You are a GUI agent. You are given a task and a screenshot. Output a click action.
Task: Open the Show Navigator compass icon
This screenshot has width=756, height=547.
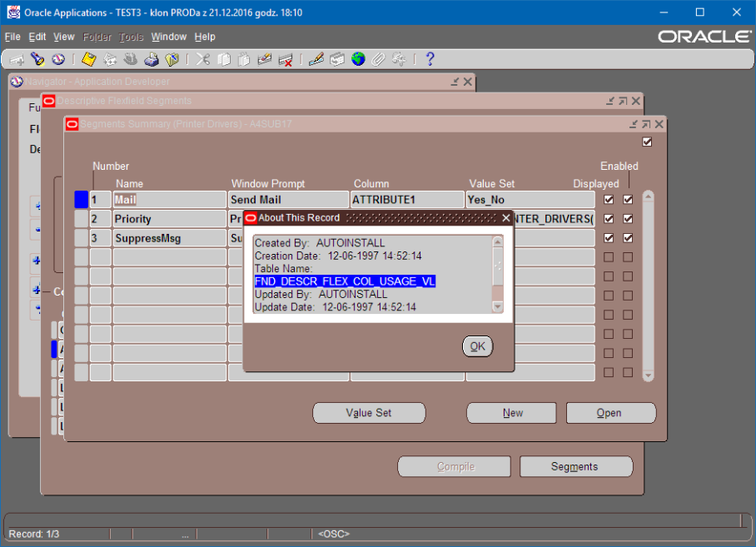coord(58,59)
